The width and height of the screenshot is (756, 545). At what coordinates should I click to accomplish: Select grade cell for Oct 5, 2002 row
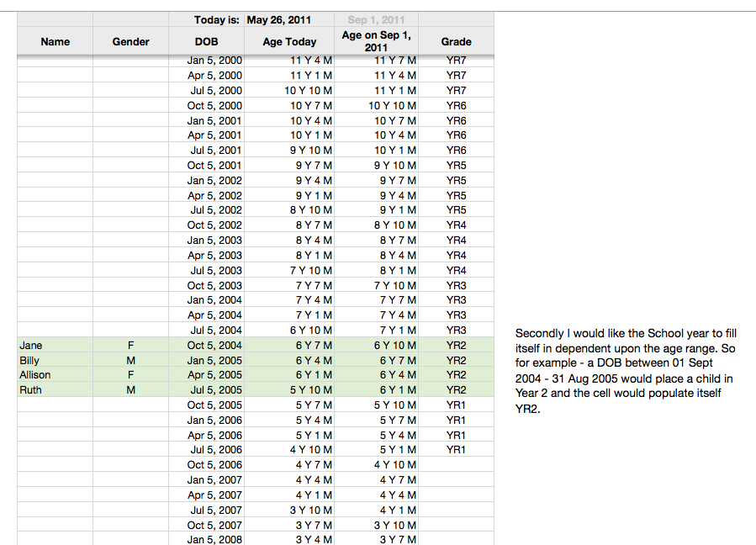(x=456, y=225)
